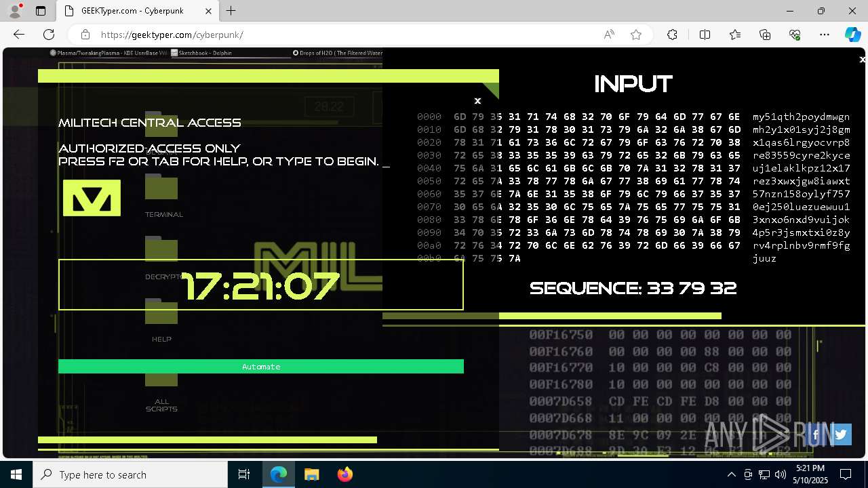Add this page to favorites
This screenshot has width=868, height=488.
pos(636,35)
